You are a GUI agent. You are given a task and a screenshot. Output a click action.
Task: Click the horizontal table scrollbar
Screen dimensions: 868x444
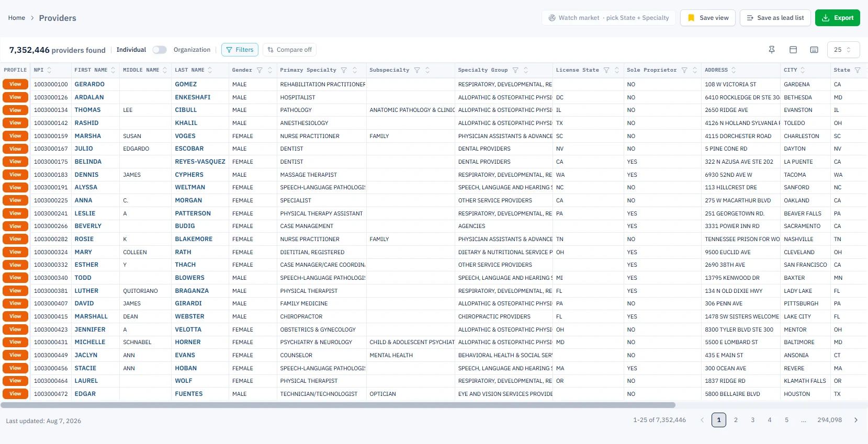[338, 405]
